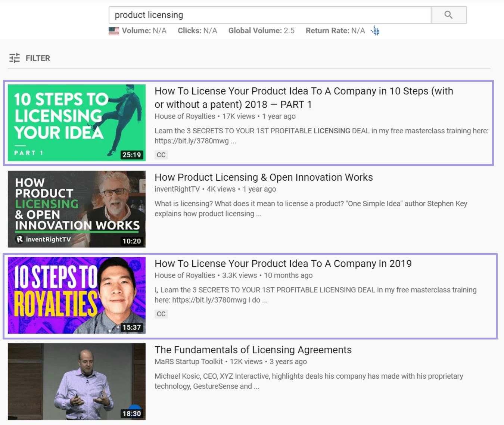This screenshot has width=504, height=425.
Task: Click the 4K views • 1 year ago text
Action: [x=242, y=189]
